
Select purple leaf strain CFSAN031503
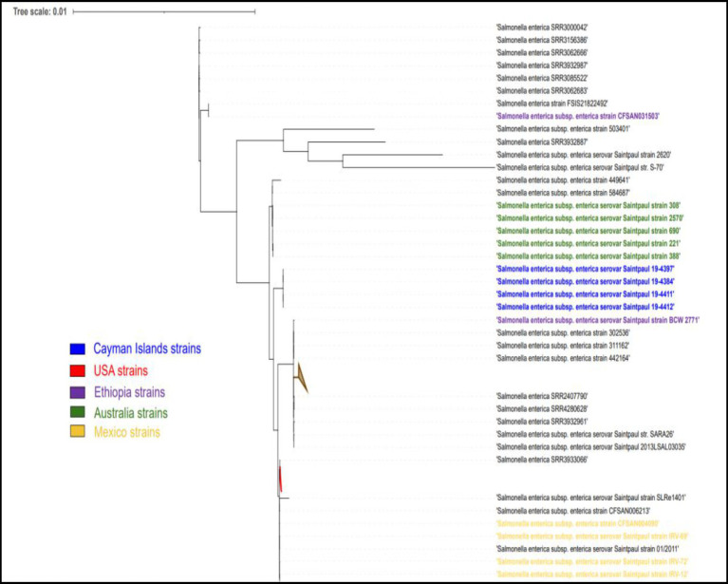pyautogui.click(x=578, y=116)
